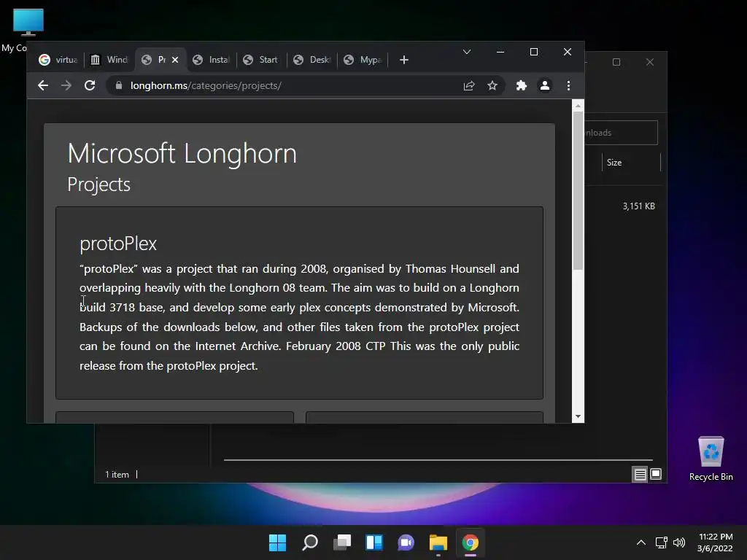
Task: Click the Chrome taskbar icon
Action: (x=471, y=542)
